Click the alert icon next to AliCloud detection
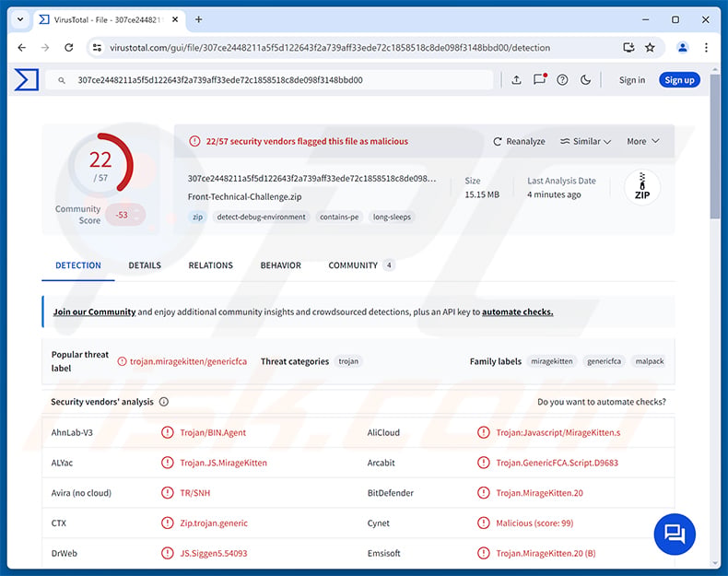728x576 pixels. pos(483,432)
